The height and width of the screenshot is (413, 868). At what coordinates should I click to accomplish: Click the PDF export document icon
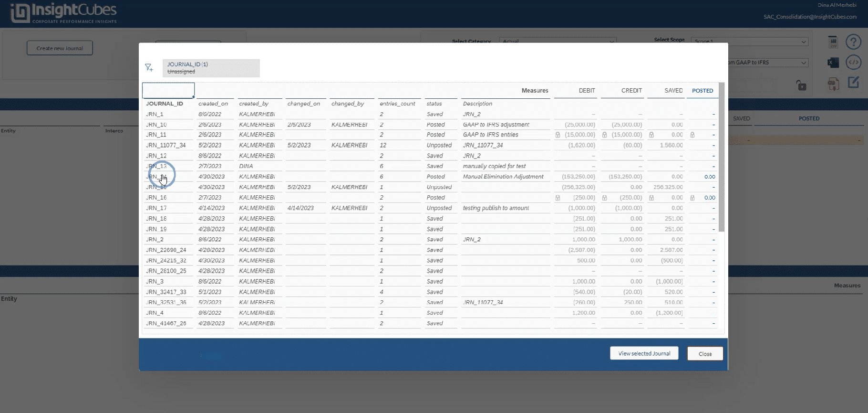[833, 84]
